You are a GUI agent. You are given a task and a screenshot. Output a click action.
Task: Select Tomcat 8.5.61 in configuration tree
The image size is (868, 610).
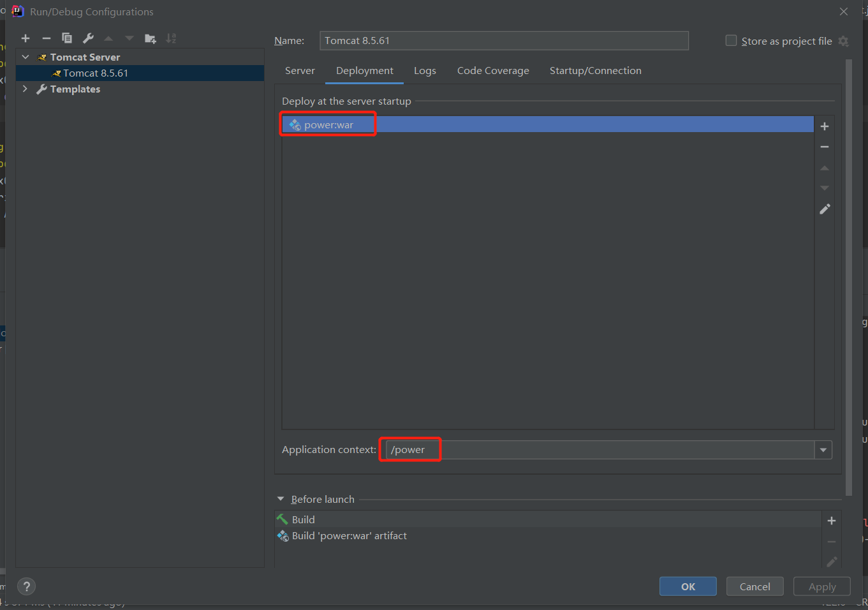point(140,73)
